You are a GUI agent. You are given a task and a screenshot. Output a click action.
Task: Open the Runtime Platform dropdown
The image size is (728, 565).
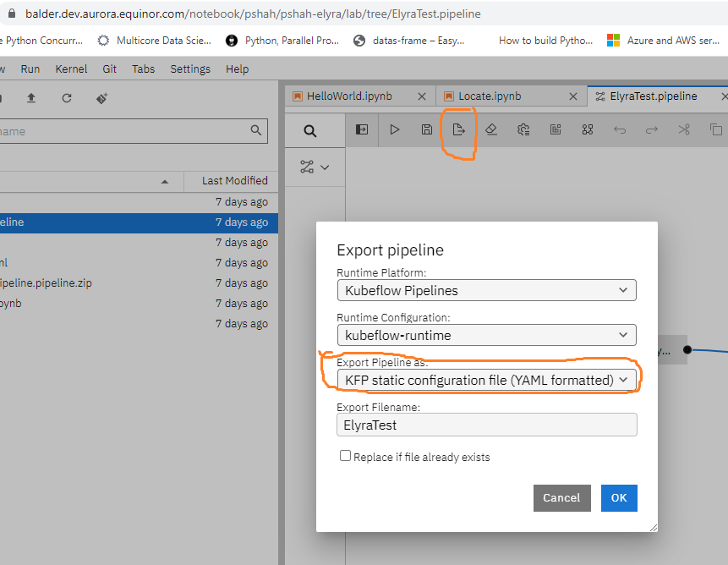pyautogui.click(x=486, y=290)
